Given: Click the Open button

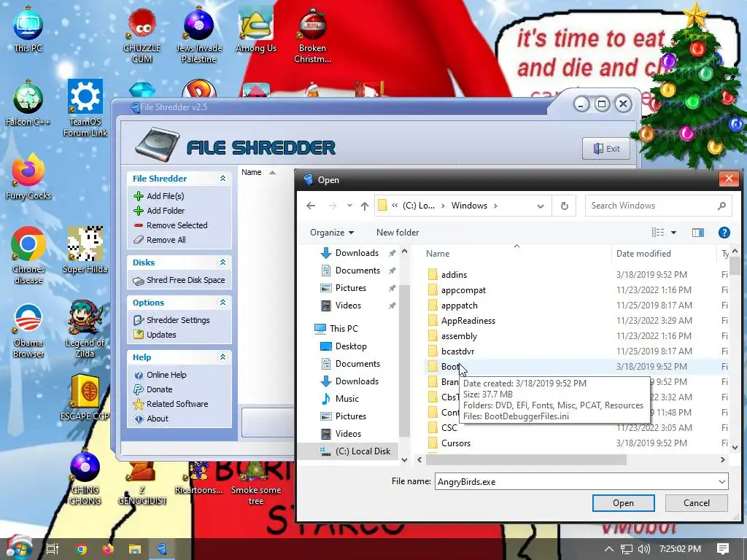Looking at the screenshot, I should (x=623, y=503).
